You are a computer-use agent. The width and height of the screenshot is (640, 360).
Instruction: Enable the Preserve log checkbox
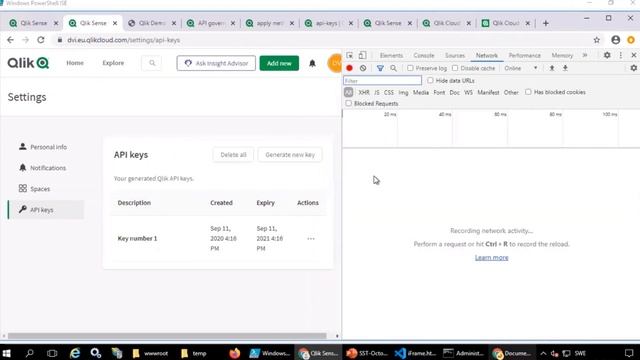410,68
